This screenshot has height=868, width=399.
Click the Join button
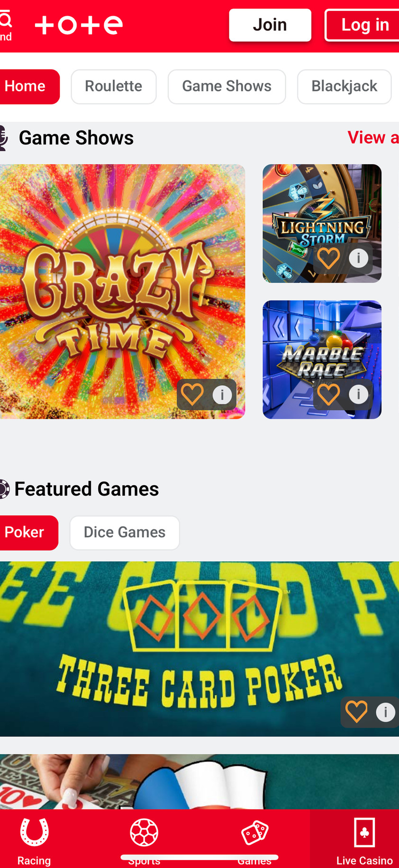coord(270,25)
